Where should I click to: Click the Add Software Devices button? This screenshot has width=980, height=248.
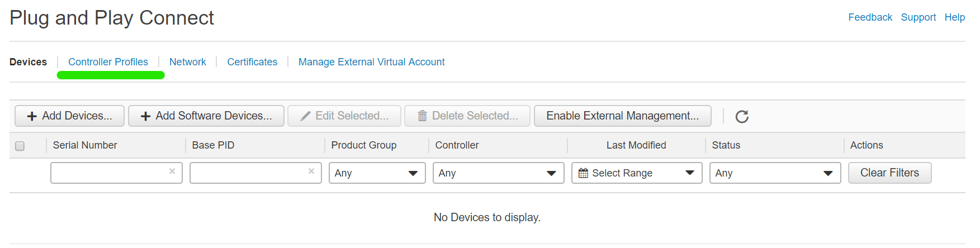coord(206,116)
